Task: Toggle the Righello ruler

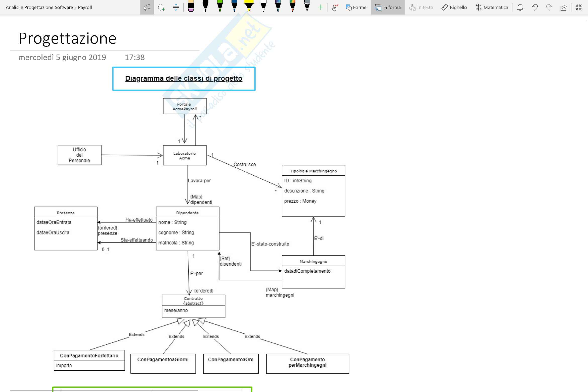Action: pos(454,7)
